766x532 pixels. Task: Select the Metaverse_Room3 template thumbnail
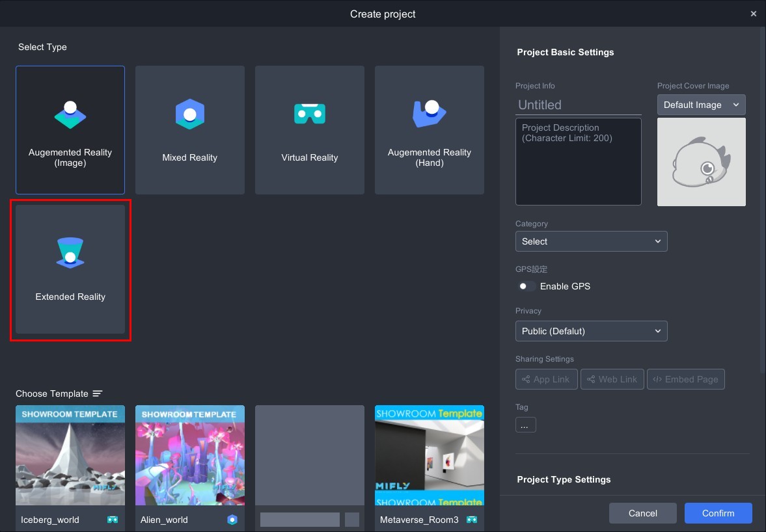coord(430,455)
